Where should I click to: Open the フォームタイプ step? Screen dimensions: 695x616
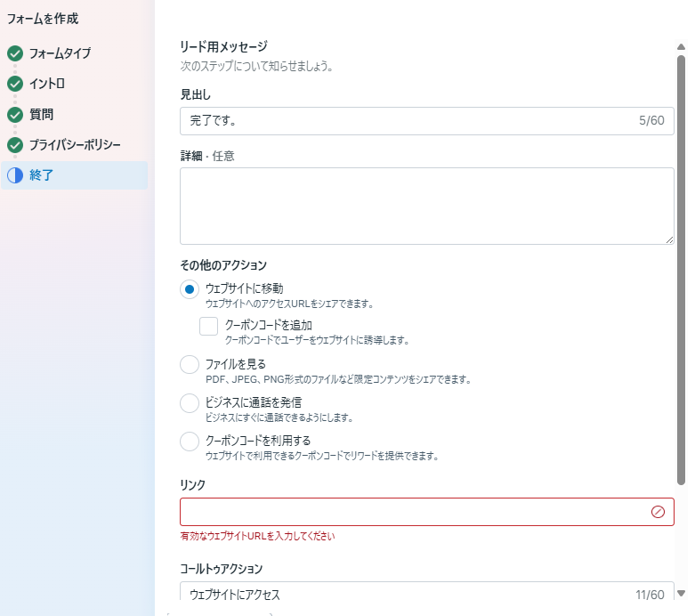point(60,53)
